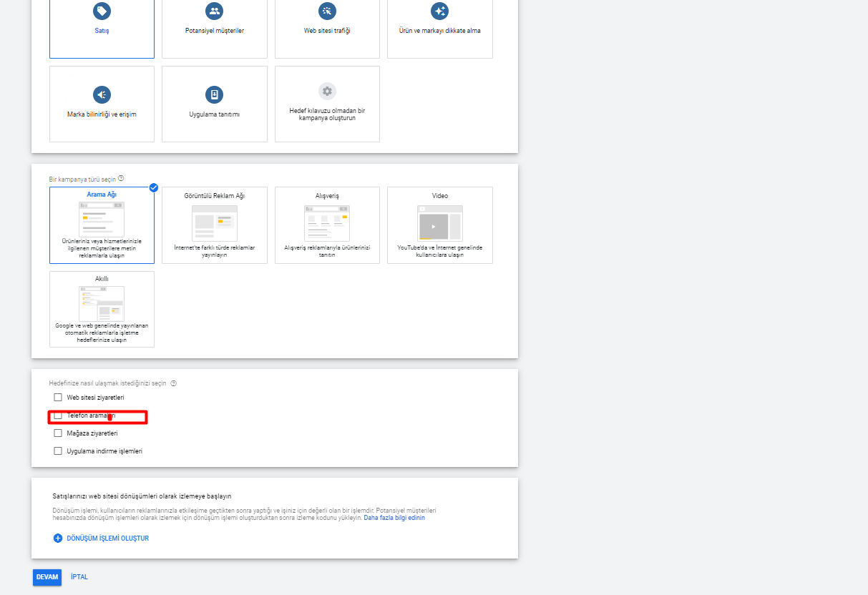Choose the Alışveriş campaign type card
This screenshot has width=868, height=595.
(x=327, y=225)
